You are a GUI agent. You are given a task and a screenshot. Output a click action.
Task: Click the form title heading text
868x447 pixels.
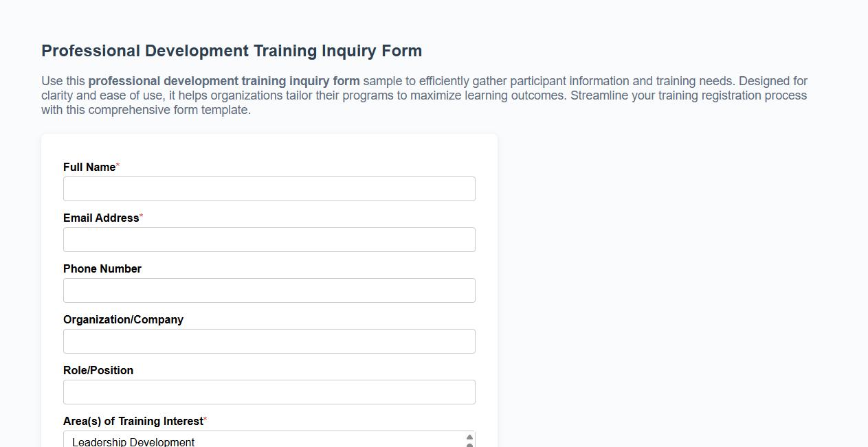tap(232, 50)
